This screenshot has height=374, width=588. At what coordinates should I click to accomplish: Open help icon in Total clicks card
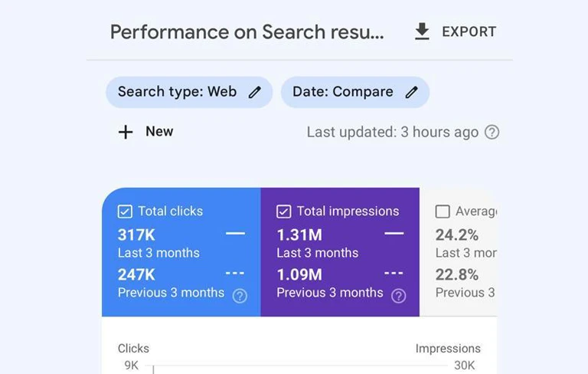coord(240,296)
